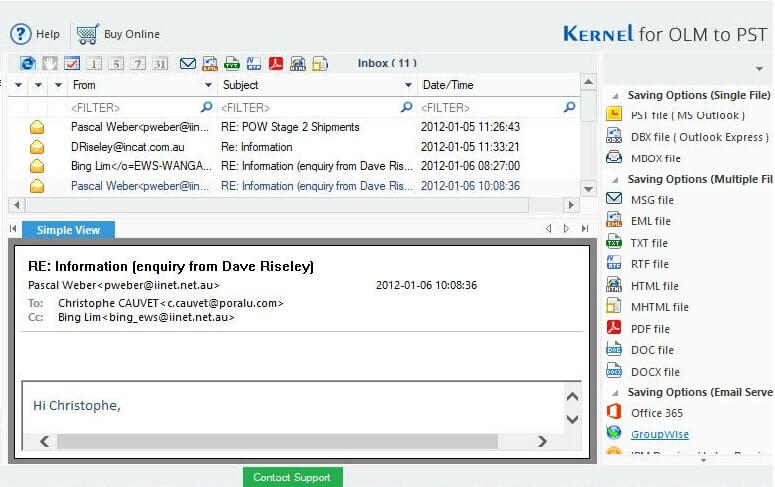Click the green TXT icon in toolbar
This screenshot has height=487, width=775.
pos(232,63)
